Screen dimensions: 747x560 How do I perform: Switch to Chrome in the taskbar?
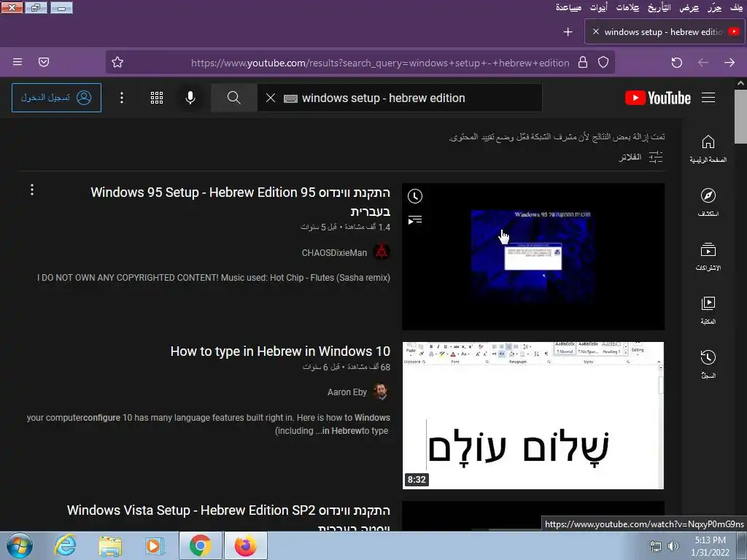[x=200, y=545]
